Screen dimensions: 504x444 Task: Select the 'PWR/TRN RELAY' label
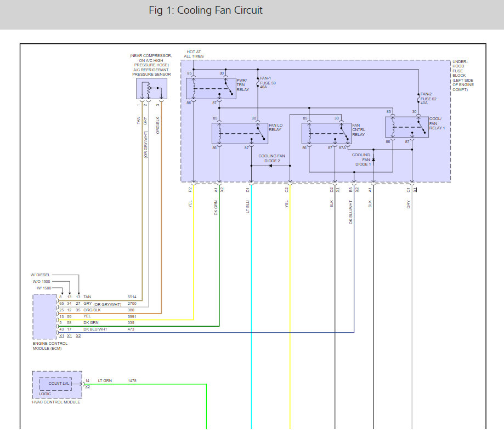pos(243,85)
